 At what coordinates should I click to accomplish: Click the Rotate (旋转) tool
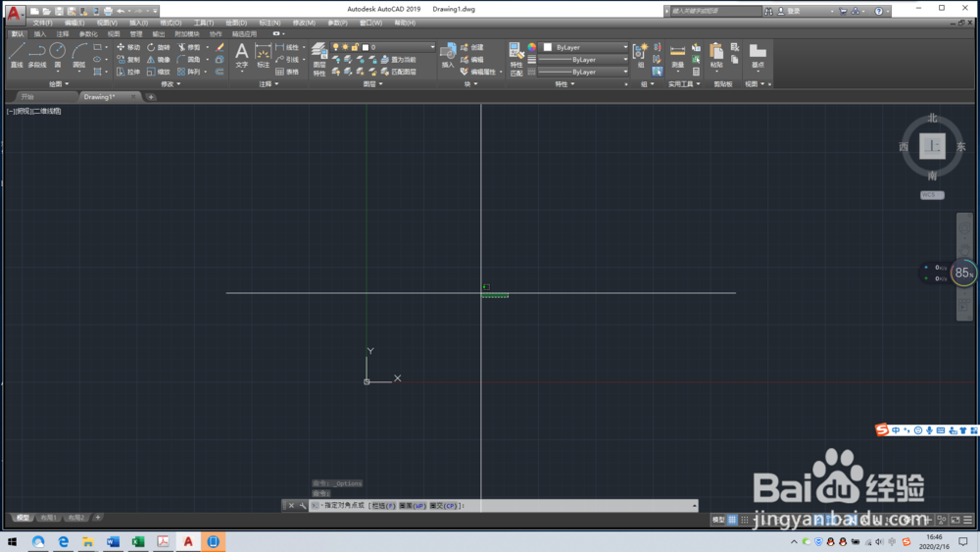(159, 47)
